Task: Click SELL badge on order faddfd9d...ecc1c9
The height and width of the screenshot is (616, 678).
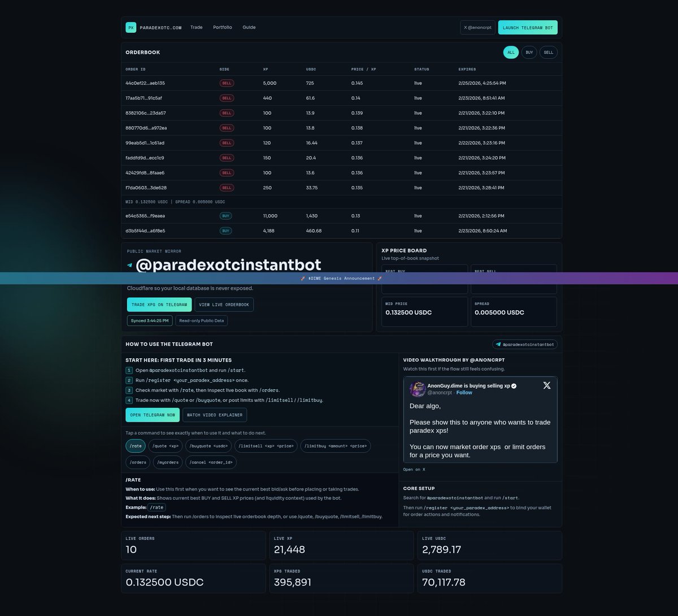Action: (227, 158)
